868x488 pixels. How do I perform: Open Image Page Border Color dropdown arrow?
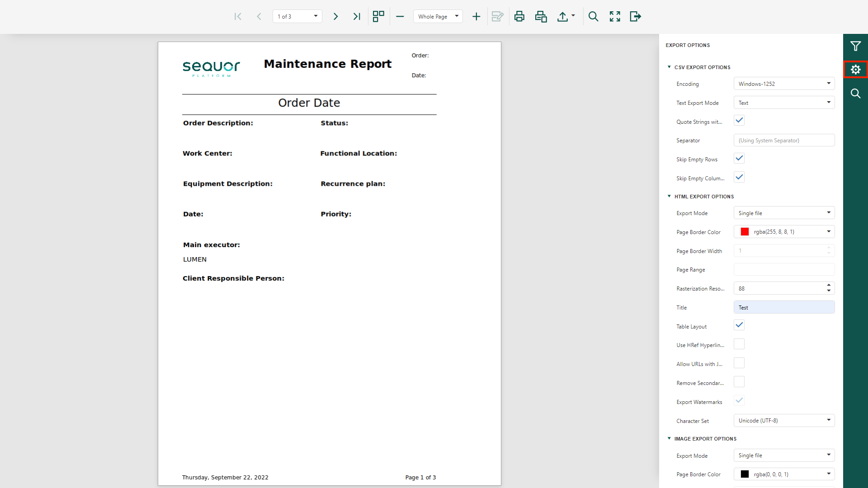pyautogui.click(x=829, y=474)
